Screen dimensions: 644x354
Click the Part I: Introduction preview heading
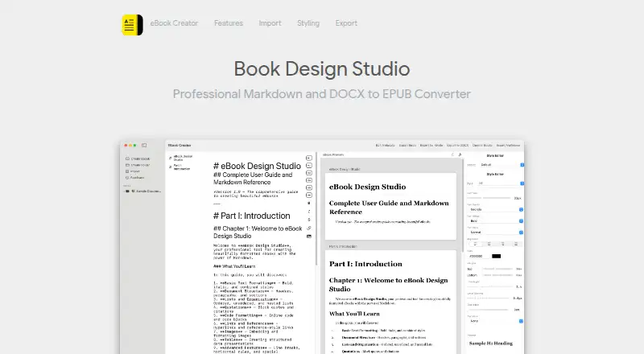(365, 264)
